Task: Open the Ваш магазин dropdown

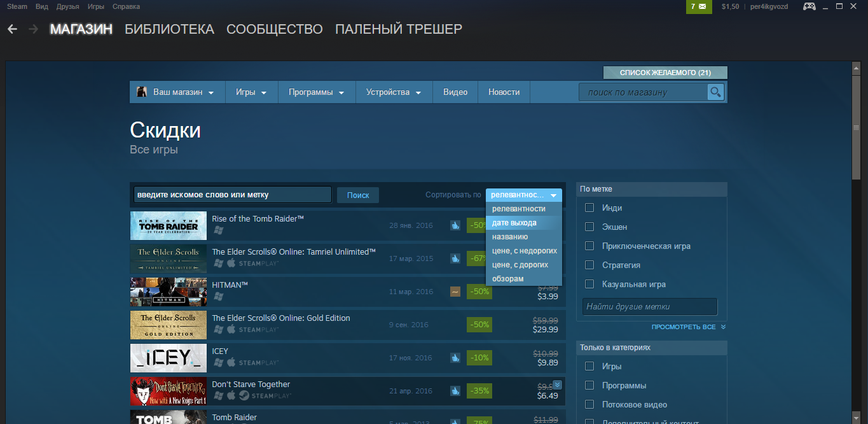Action: (x=177, y=92)
